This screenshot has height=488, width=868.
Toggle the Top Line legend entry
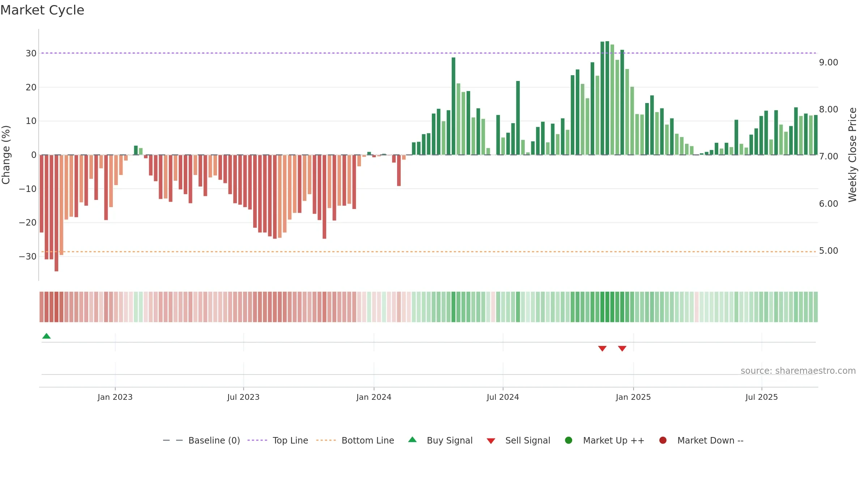(278, 440)
